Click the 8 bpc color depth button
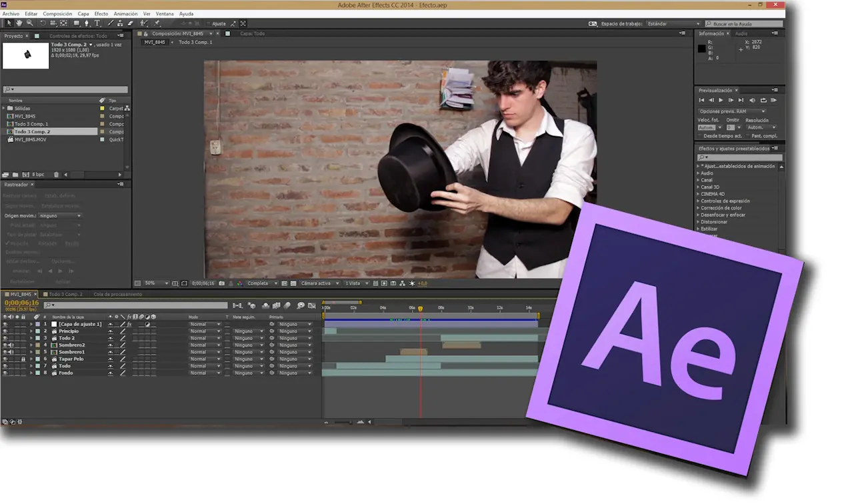Screen dimensions: 846x504 coord(38,175)
